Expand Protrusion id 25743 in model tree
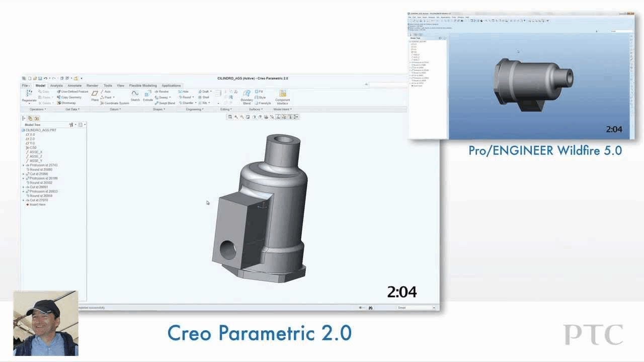 [24, 165]
